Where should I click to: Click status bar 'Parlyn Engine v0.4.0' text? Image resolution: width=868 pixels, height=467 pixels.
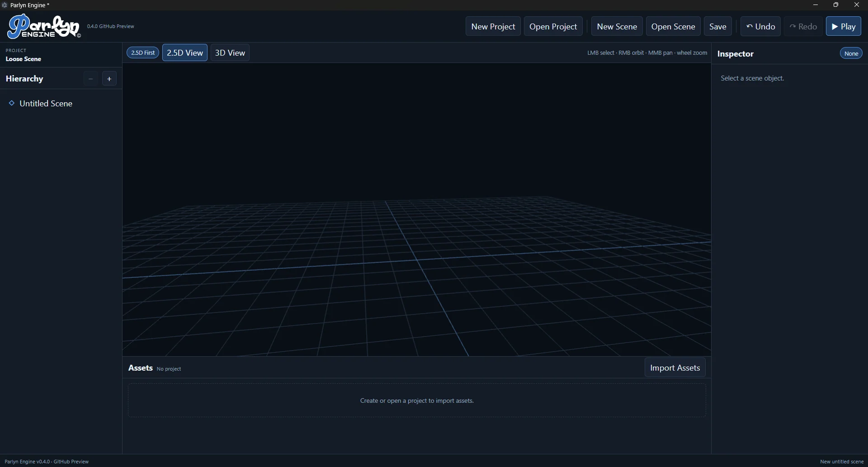(47, 462)
